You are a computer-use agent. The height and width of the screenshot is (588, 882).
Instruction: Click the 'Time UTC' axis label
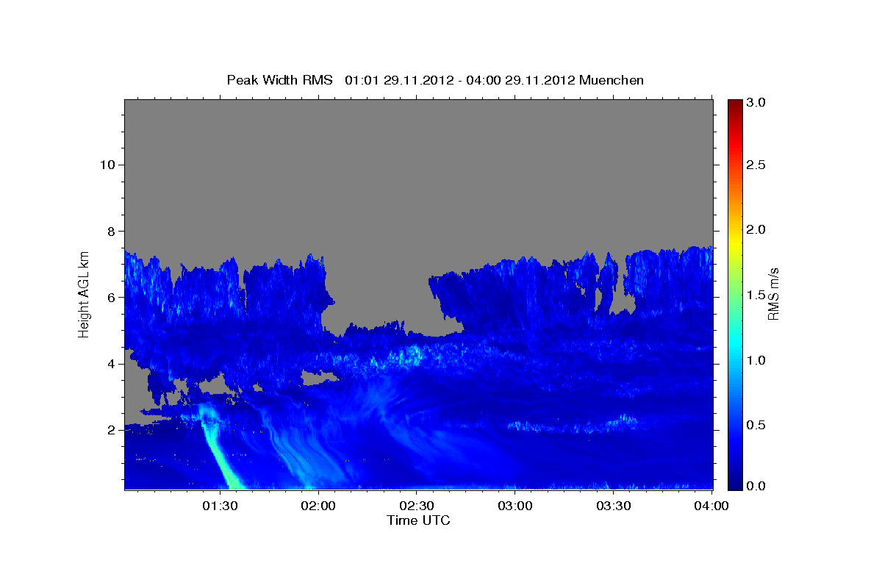point(418,520)
